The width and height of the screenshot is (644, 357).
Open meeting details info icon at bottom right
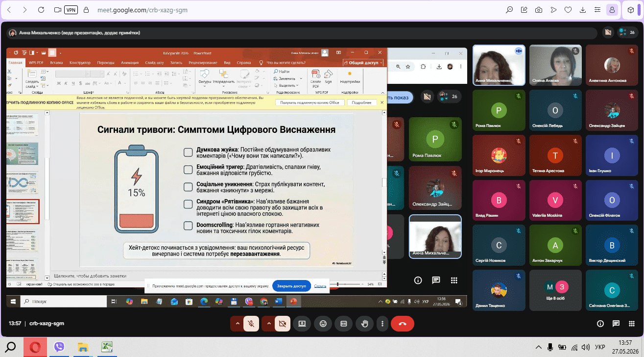point(600,324)
